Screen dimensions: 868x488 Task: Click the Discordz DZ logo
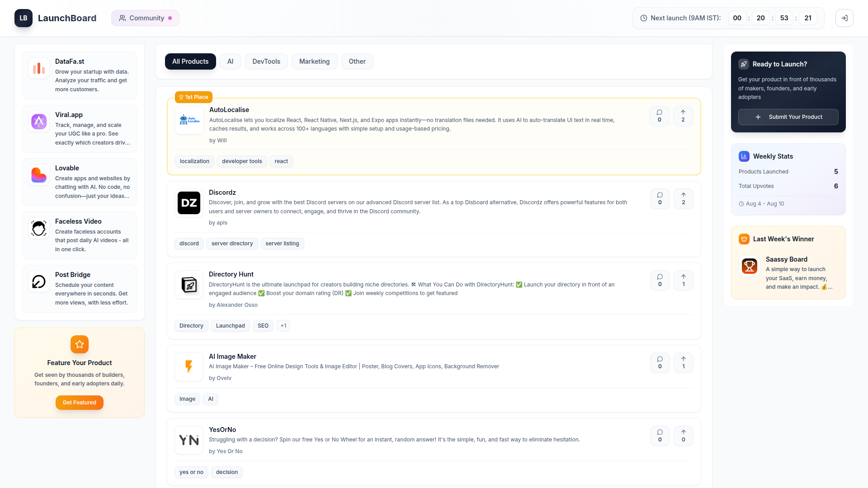(189, 203)
